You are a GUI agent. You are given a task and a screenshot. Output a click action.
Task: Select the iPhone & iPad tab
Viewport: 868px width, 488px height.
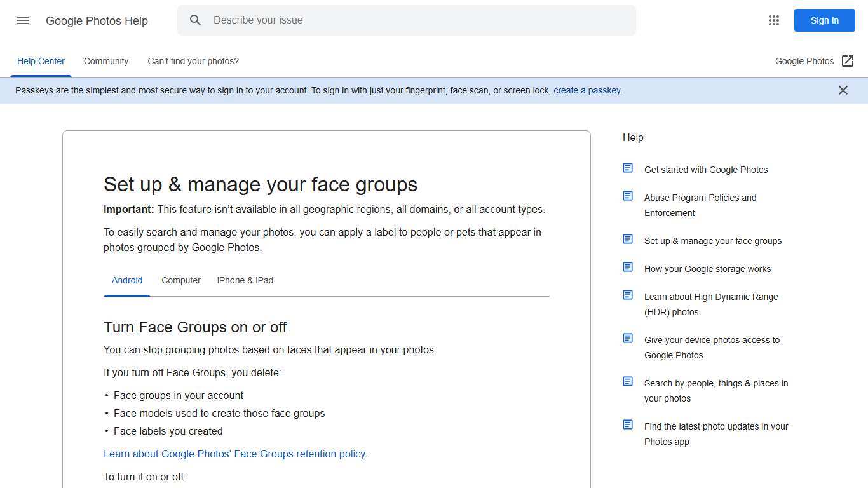[x=245, y=280]
